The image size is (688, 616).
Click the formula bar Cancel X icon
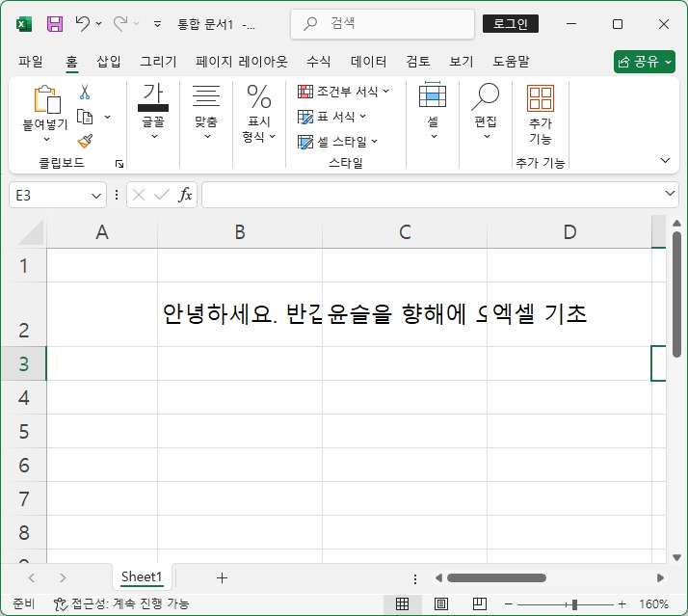click(x=139, y=195)
